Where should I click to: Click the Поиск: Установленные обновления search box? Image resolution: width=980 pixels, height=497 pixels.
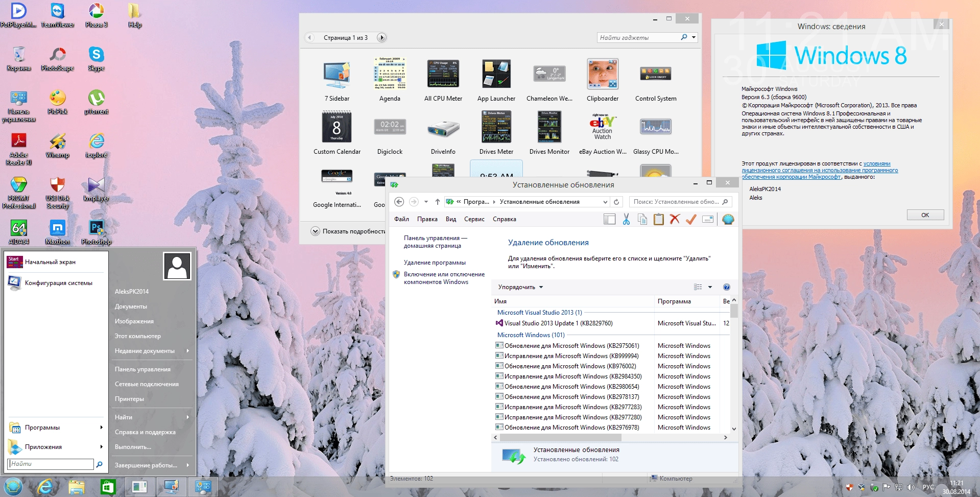click(x=681, y=202)
